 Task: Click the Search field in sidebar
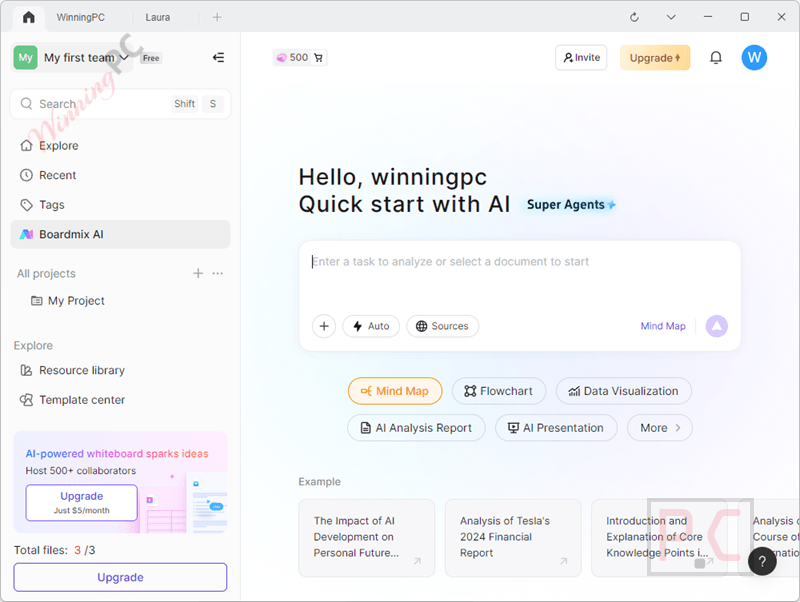pos(120,104)
